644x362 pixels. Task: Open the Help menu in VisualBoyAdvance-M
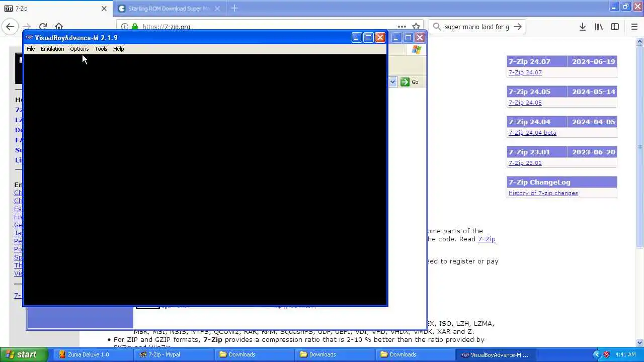tap(118, 49)
